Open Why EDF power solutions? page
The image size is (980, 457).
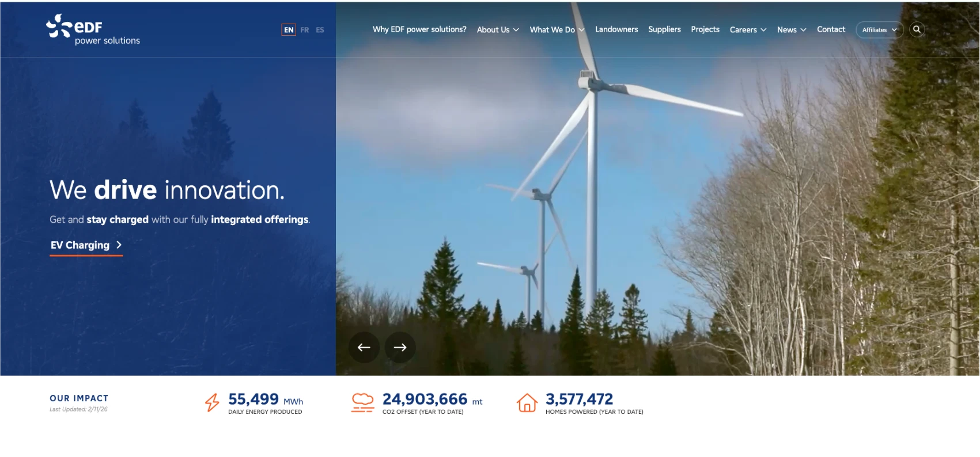coord(419,29)
